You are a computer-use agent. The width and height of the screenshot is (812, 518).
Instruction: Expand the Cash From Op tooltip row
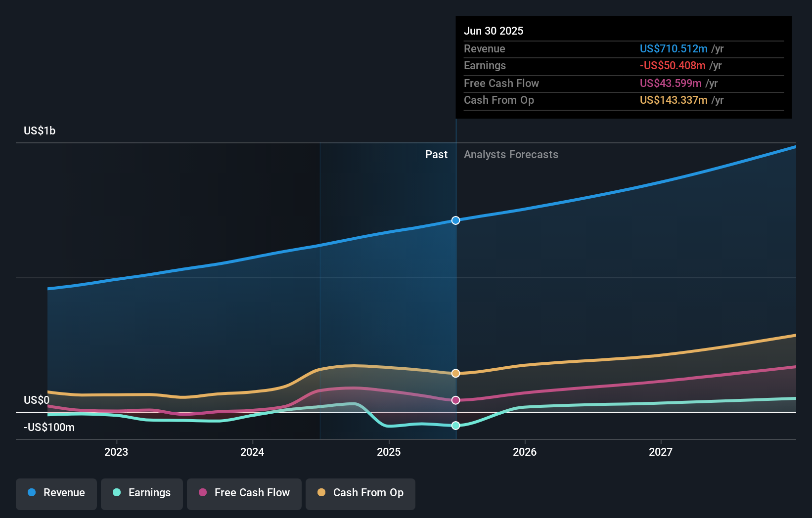coord(499,100)
